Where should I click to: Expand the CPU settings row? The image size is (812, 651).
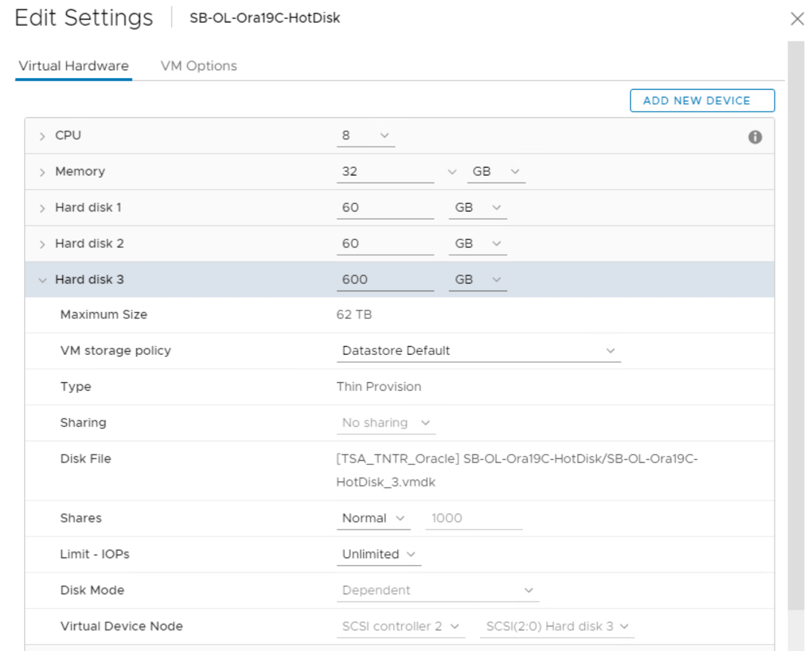(42, 136)
